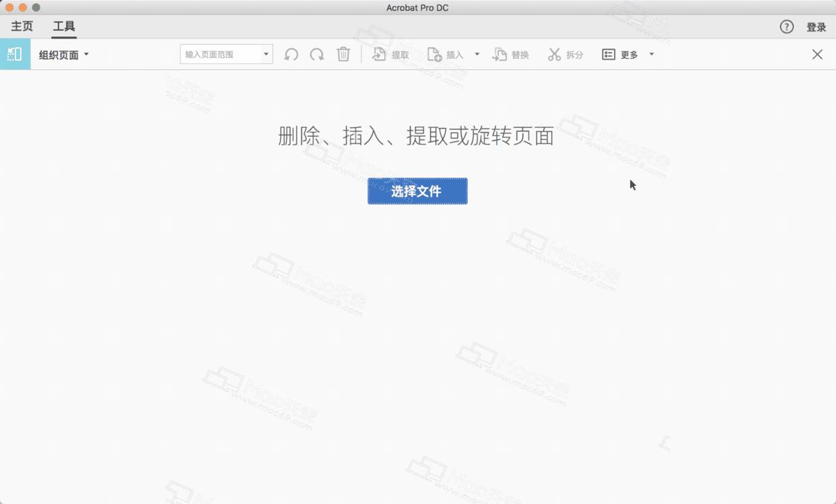Select the 提取 (Extract) tool icon
This screenshot has height=504, width=836.
click(378, 55)
